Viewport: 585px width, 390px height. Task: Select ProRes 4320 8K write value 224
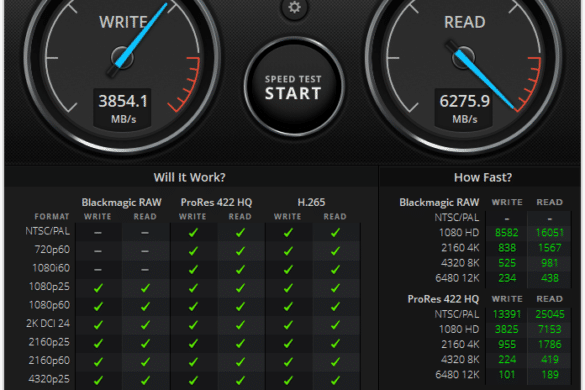(x=507, y=360)
